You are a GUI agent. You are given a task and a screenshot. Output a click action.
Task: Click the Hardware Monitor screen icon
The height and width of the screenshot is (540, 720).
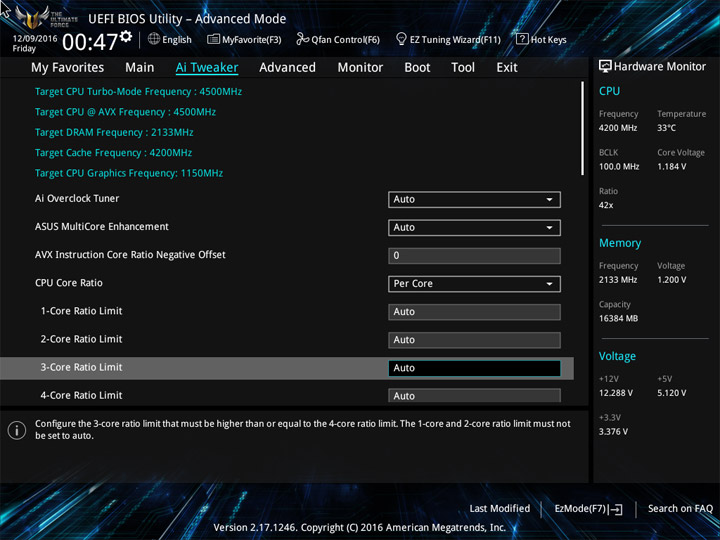pyautogui.click(x=605, y=66)
